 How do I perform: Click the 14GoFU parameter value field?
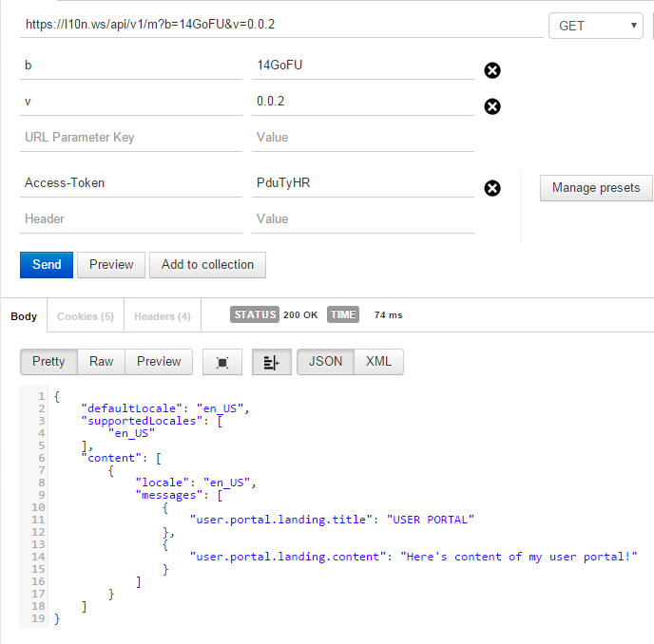click(363, 66)
